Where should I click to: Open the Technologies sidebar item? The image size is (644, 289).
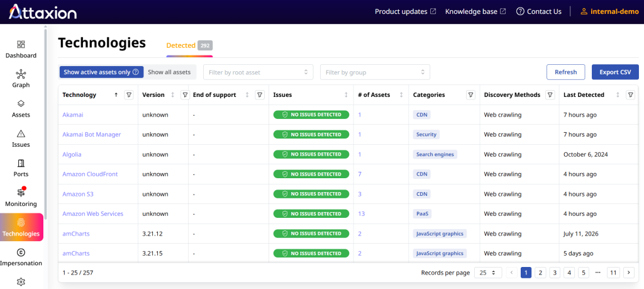21,227
